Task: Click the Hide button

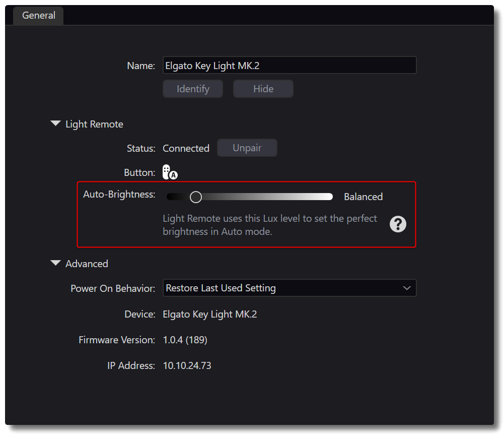Action: [x=263, y=89]
